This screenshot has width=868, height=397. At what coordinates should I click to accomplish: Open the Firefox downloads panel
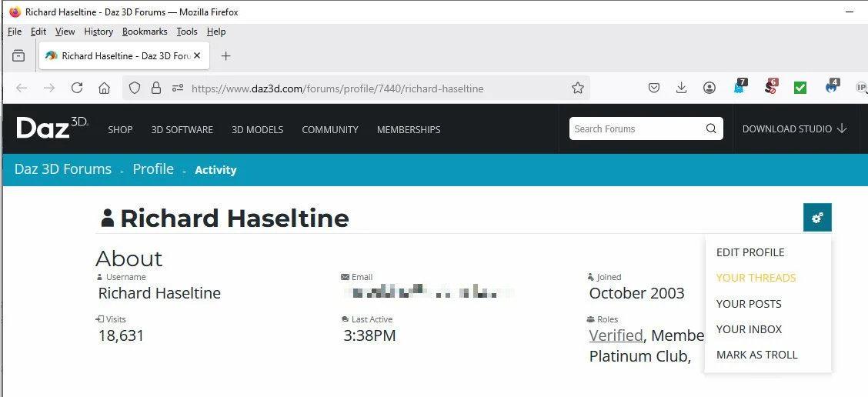[681, 88]
